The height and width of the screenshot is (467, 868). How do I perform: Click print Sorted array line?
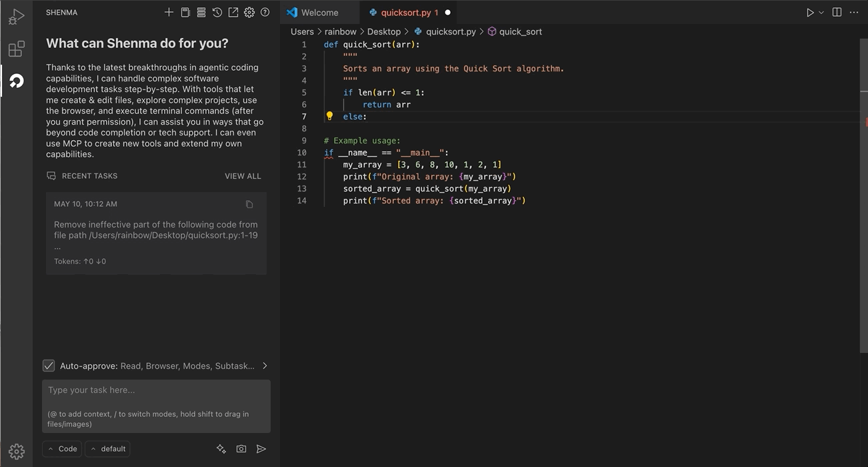pyautogui.click(x=435, y=201)
